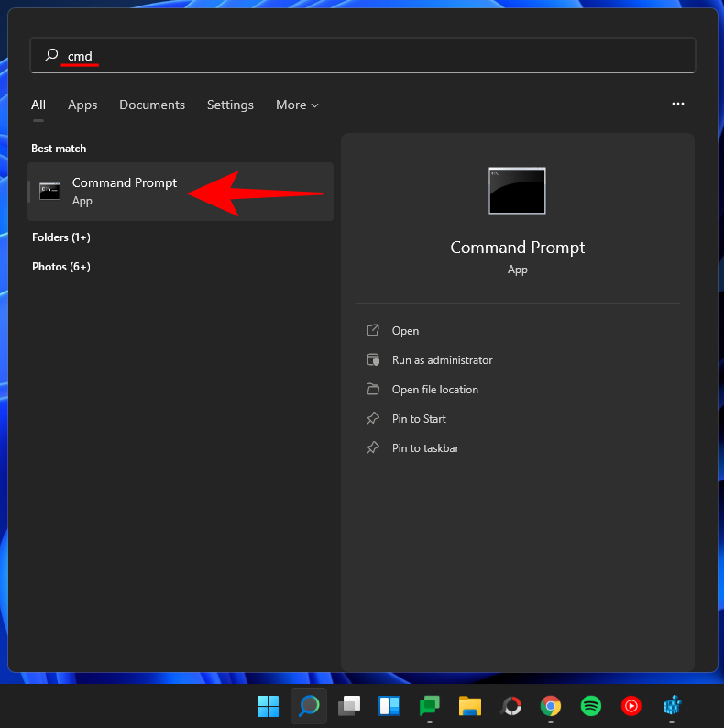
Task: Launch Google Chrome from the taskbar
Action: click(551, 706)
